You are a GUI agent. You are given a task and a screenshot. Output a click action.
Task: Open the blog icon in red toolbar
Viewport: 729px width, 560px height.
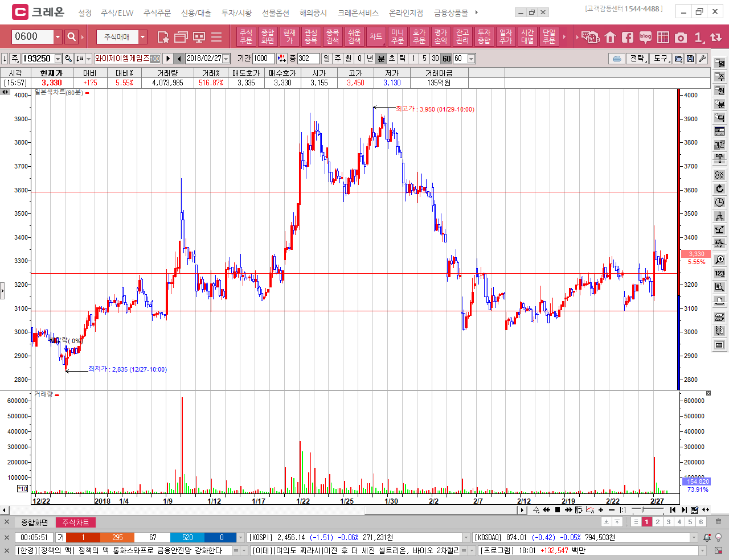click(645, 38)
